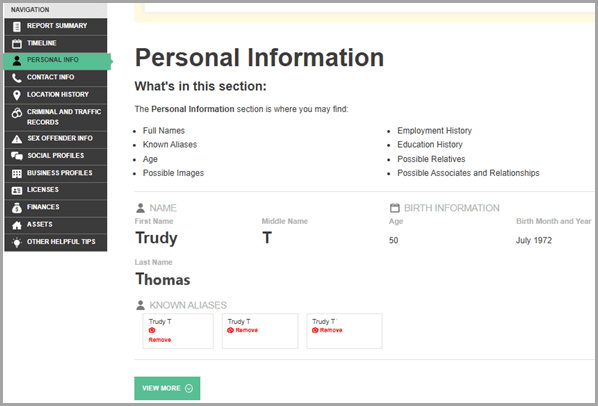Click the Assets house icon

coord(17,225)
